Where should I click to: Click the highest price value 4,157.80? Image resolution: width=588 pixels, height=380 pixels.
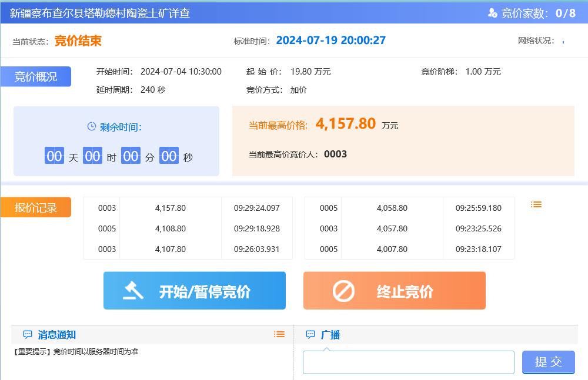click(x=345, y=124)
